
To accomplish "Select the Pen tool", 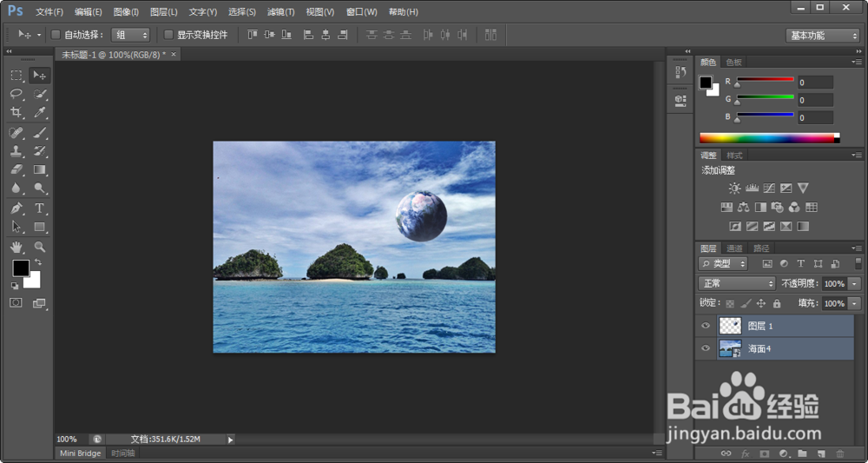I will [16, 208].
